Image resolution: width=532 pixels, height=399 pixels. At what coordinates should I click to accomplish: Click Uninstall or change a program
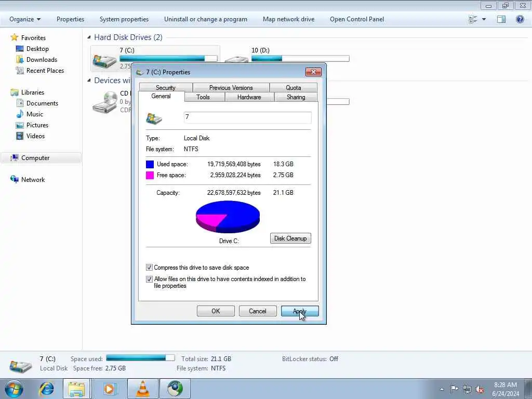206,19
